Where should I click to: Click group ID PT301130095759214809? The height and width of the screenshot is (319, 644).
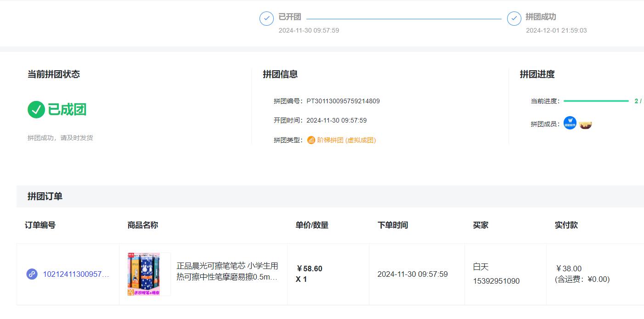click(x=343, y=101)
